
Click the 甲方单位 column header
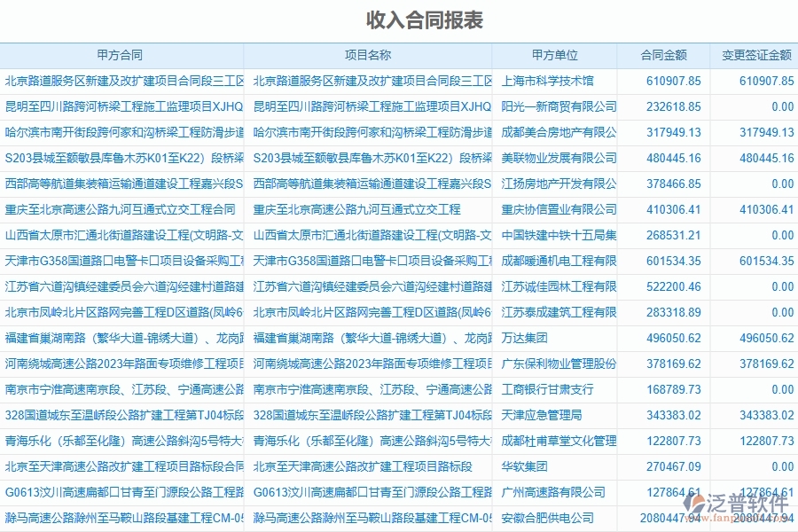tap(554, 54)
